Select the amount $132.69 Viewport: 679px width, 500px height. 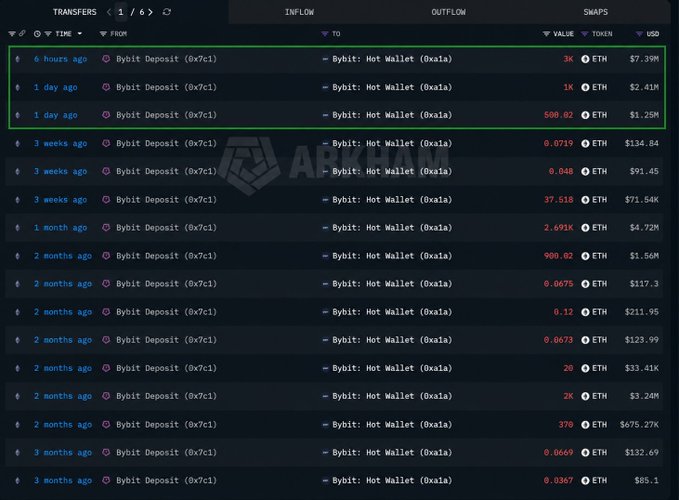[x=642, y=452]
